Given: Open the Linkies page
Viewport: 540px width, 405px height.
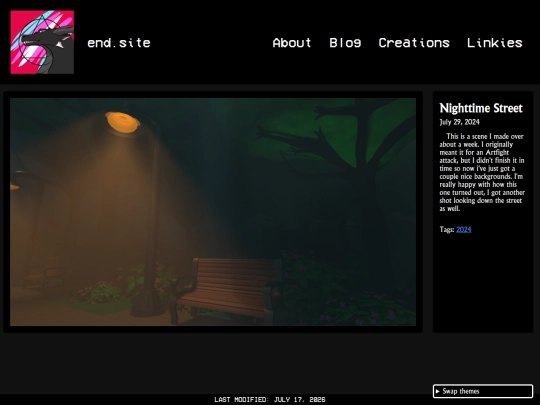Looking at the screenshot, I should coord(495,43).
